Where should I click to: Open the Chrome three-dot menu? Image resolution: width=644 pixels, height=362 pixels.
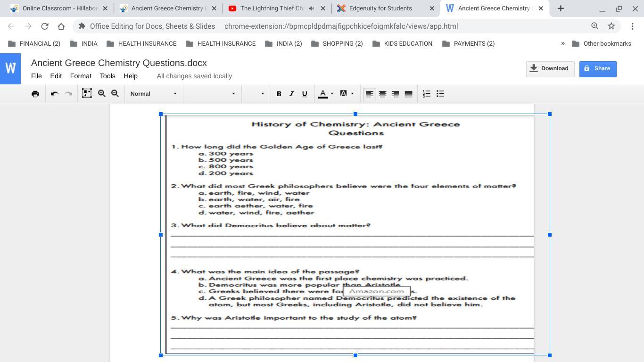pyautogui.click(x=633, y=26)
